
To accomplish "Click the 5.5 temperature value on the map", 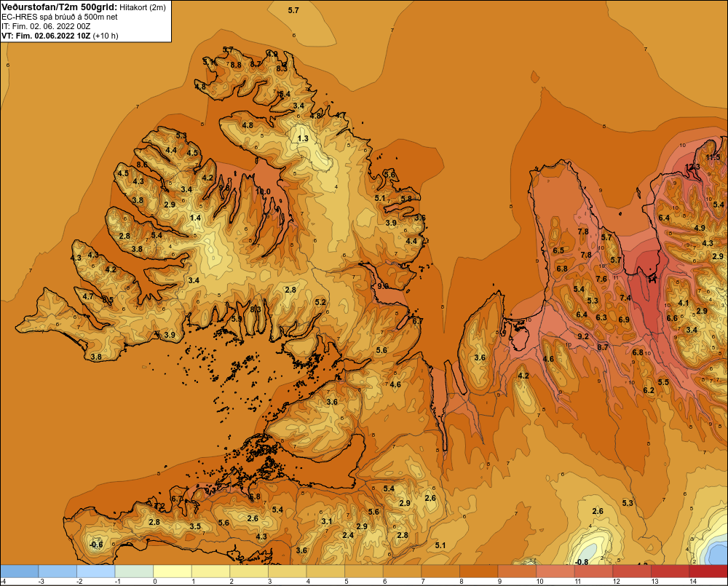I will point(663,382).
